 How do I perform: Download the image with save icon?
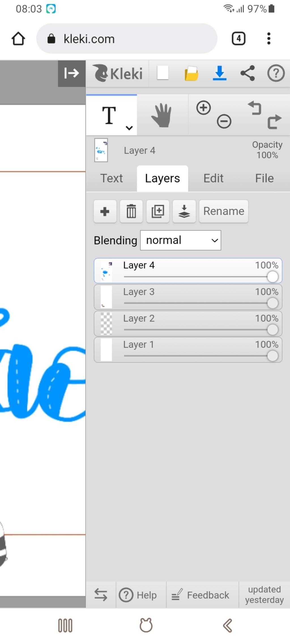coord(219,73)
